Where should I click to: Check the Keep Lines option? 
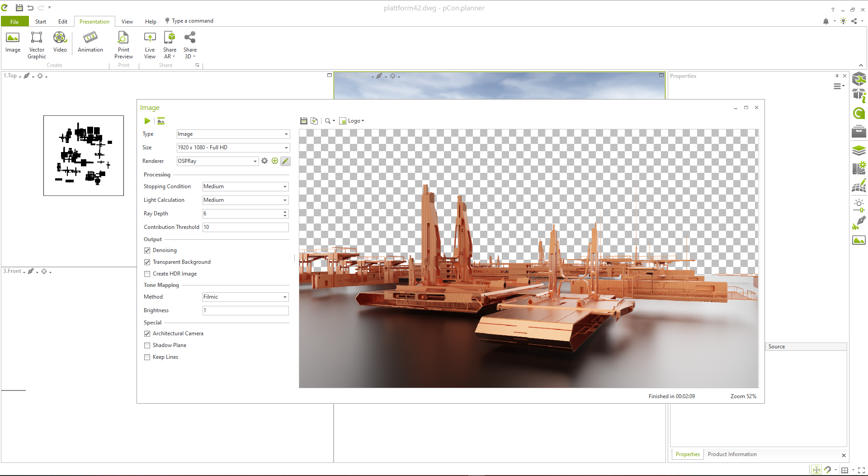click(147, 357)
